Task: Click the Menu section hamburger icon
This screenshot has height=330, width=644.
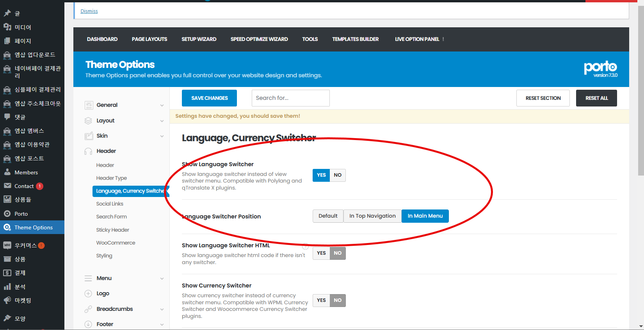Action: (88, 278)
